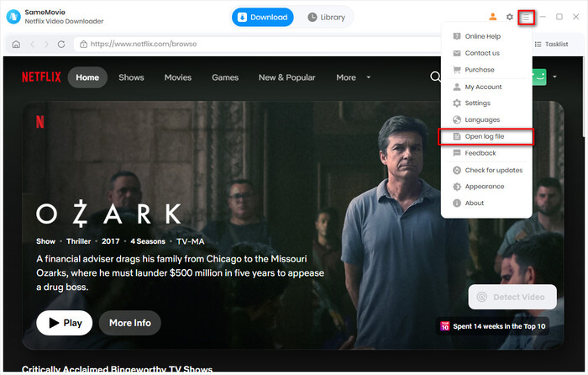Switch to the Download tab
Screen dimensions: 588x375
[262, 18]
